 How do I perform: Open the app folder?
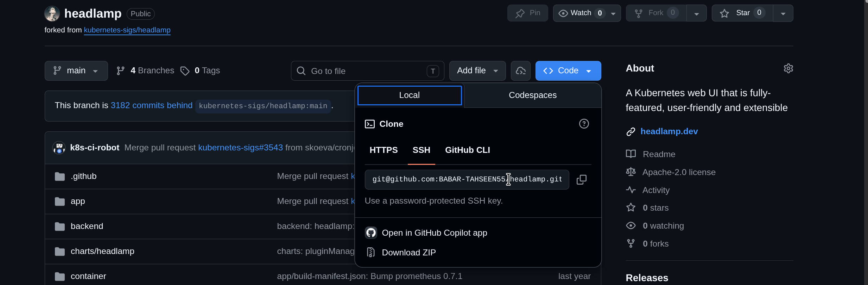[78, 201]
